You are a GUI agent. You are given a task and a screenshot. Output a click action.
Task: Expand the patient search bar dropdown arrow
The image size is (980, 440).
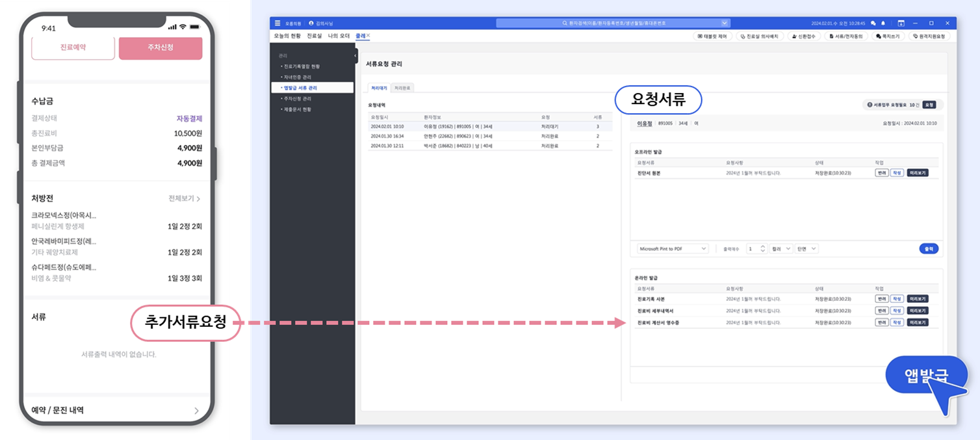point(725,23)
